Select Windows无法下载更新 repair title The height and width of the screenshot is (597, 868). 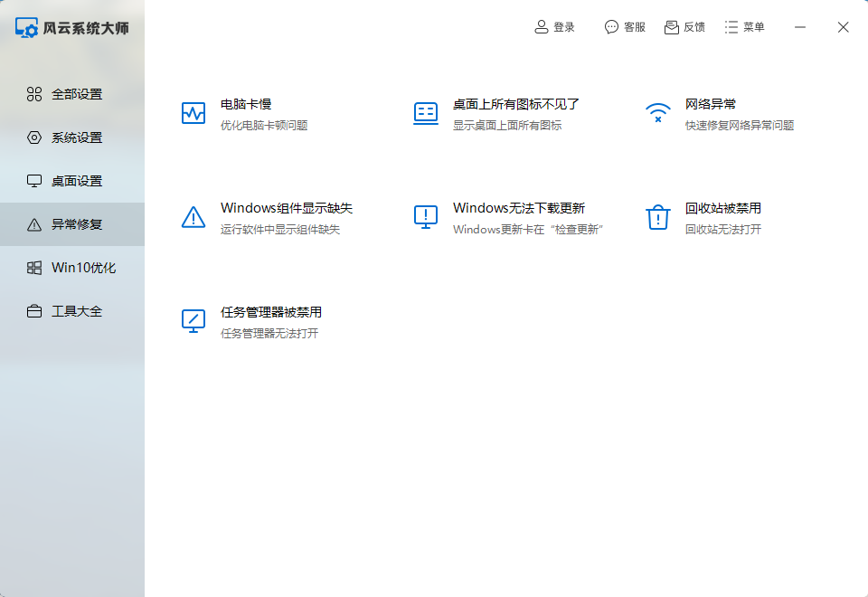519,208
